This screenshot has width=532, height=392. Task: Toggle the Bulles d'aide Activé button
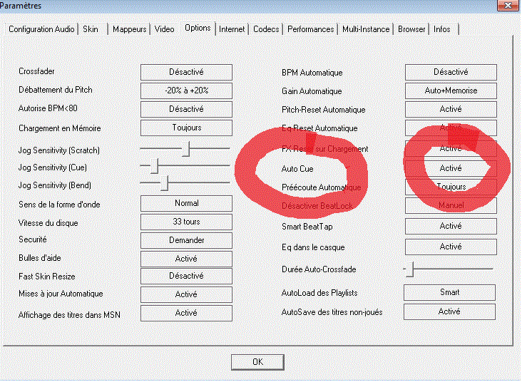[186, 258]
